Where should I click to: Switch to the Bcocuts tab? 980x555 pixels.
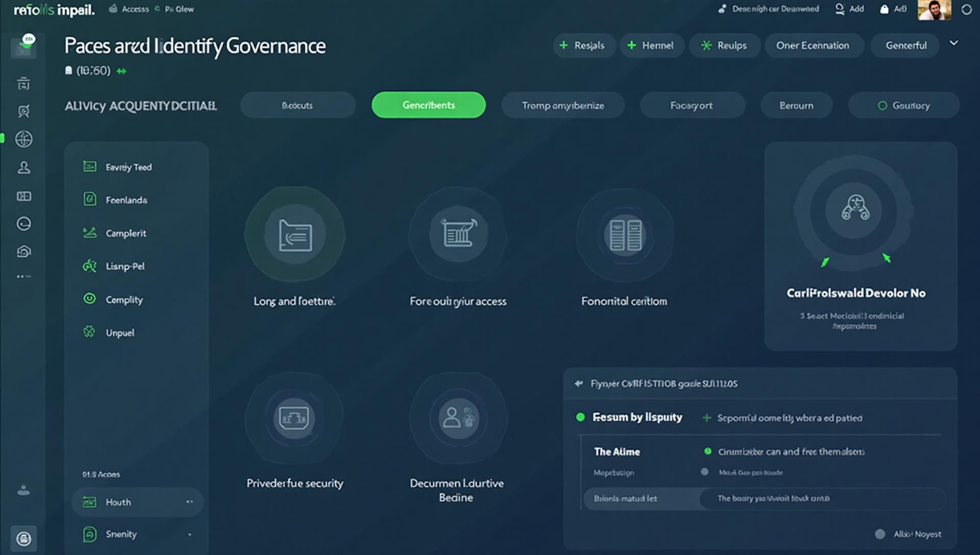[298, 105]
